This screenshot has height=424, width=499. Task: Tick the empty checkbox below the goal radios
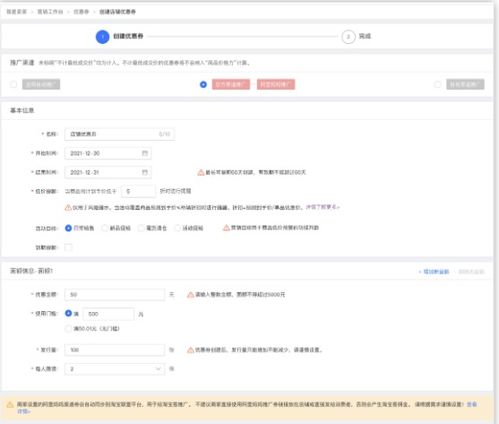[68, 247]
